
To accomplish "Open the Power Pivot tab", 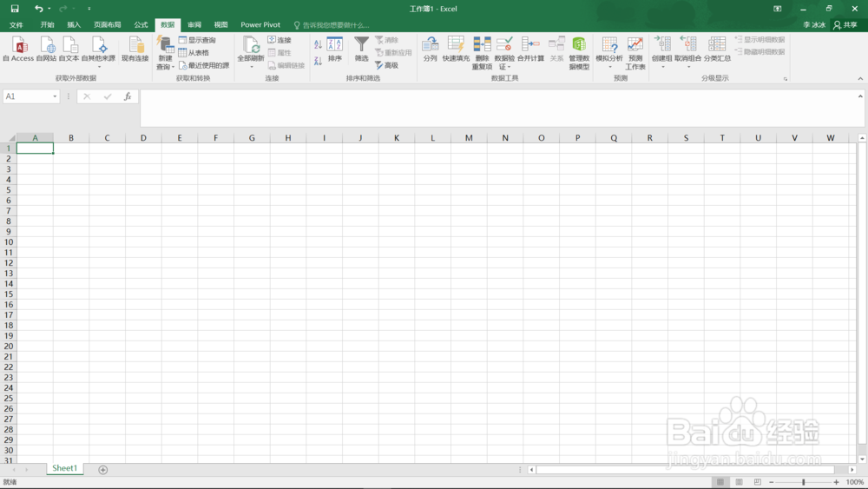I will click(260, 25).
